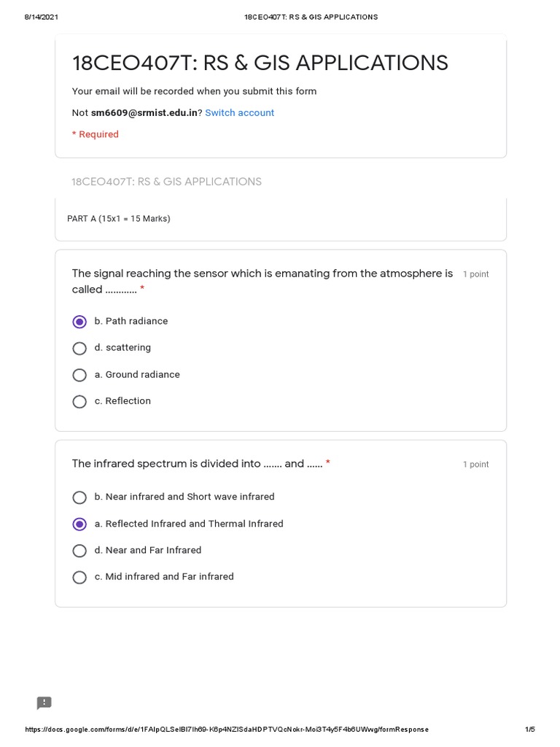Choose the 'd. scattering' radio option
The height and width of the screenshot is (747, 560).
click(x=79, y=348)
